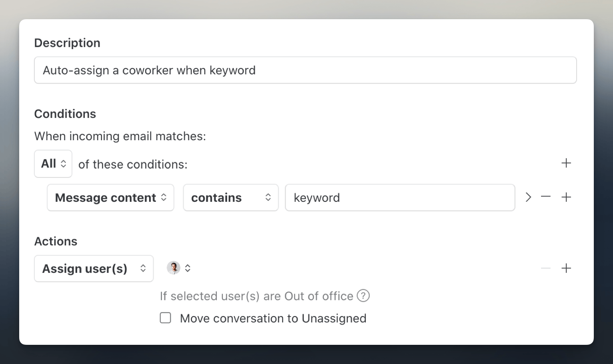Remove the Assign user(s) action with minus

click(x=545, y=268)
